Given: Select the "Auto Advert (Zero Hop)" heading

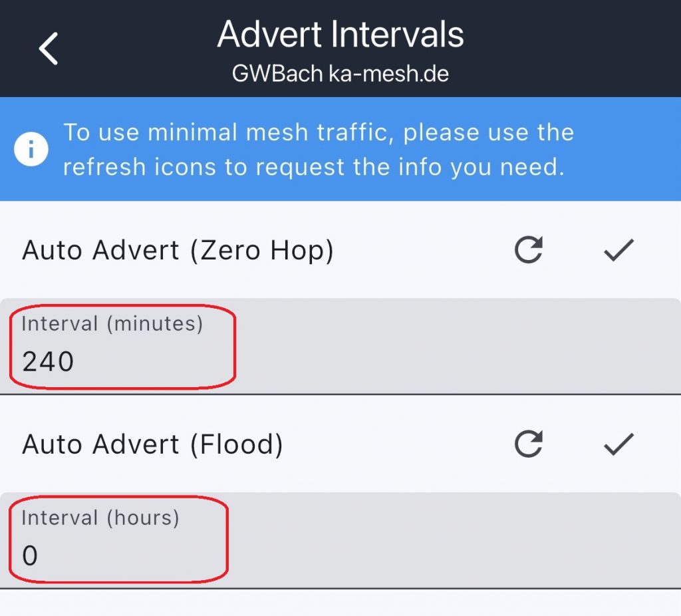Looking at the screenshot, I should pos(178,250).
